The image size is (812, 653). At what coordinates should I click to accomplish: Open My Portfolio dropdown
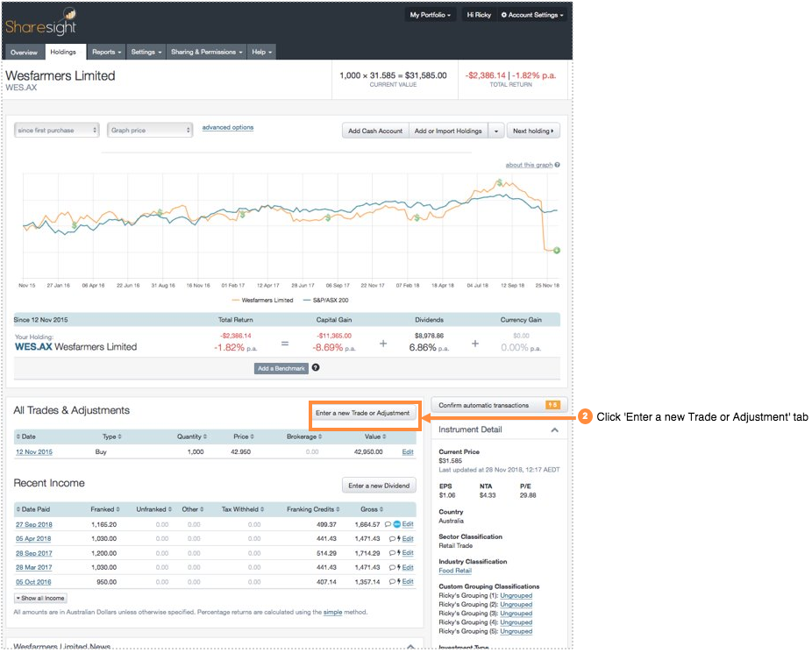430,15
